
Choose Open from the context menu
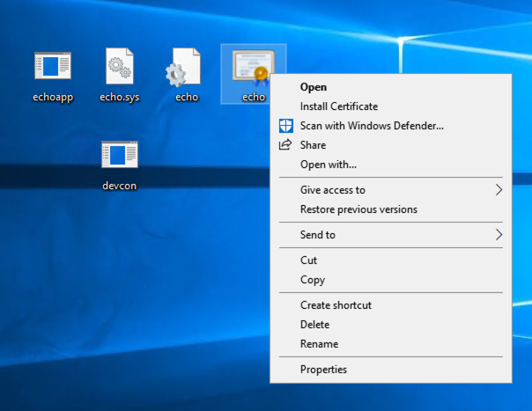point(314,87)
